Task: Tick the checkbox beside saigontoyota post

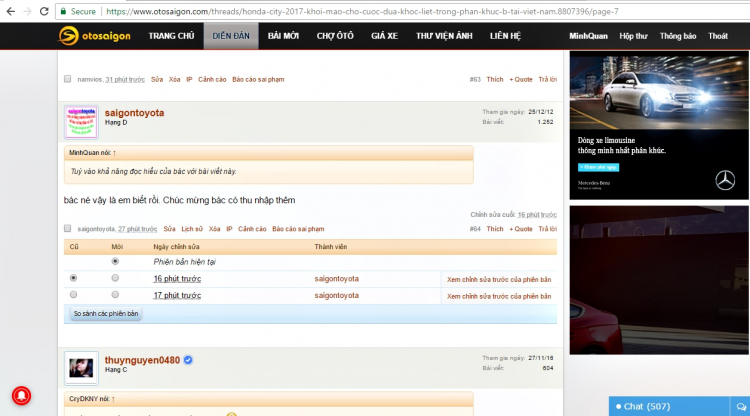Action: click(x=67, y=229)
